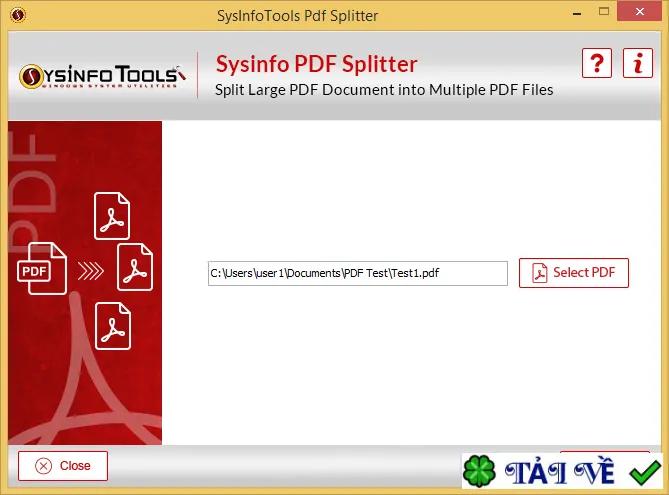Choose a file with Select PDF button
Image resolution: width=669 pixels, height=495 pixels.
574,273
